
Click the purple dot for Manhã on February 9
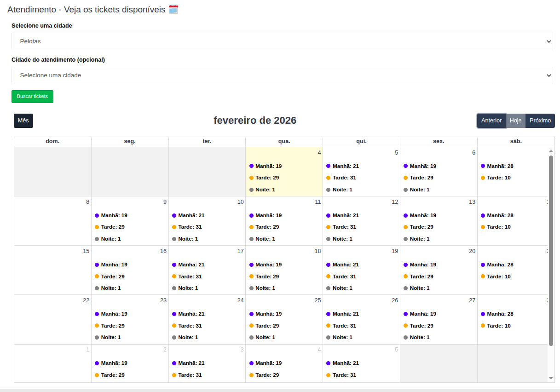pos(97,215)
